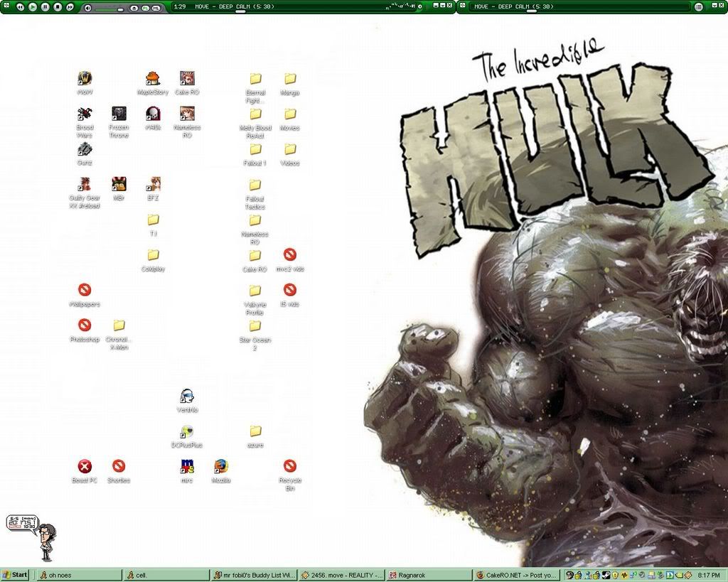Launch the DCPlusPlus shortcut
728x582 pixels.
(187, 436)
